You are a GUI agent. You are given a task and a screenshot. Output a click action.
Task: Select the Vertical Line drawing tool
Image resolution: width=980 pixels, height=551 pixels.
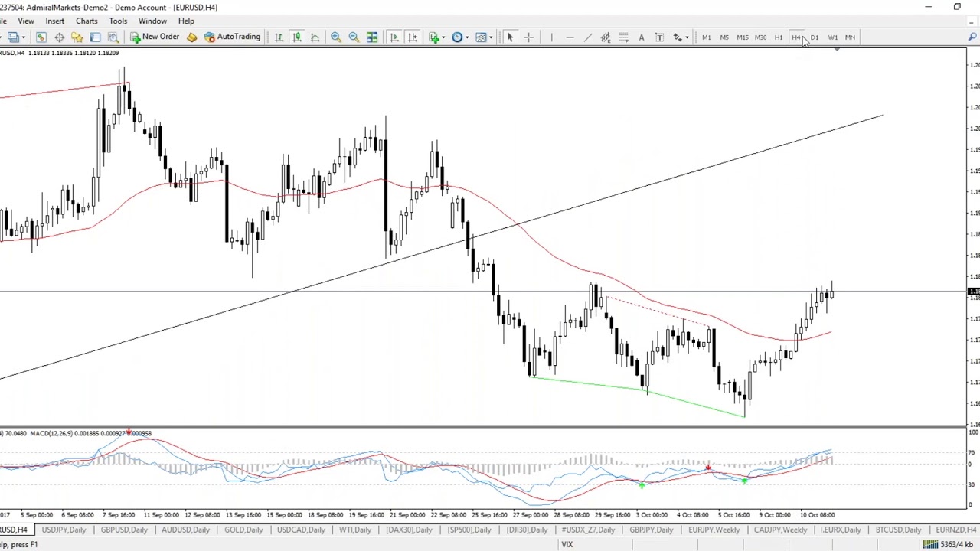click(550, 37)
